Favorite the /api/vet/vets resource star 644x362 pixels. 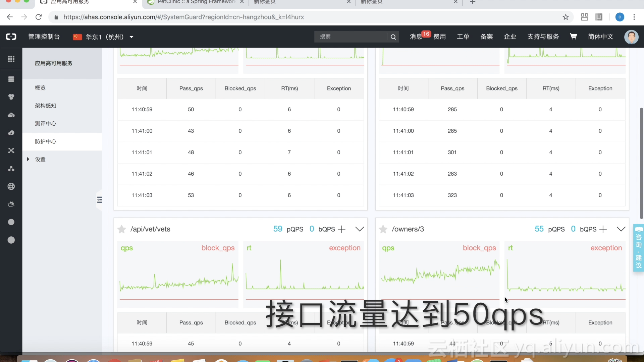pos(121,229)
